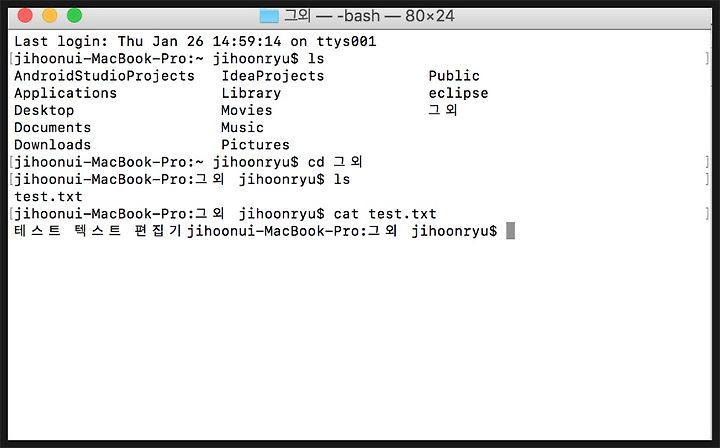The image size is (720, 448).
Task: Minimize the window with yellow button
Action: [49, 15]
